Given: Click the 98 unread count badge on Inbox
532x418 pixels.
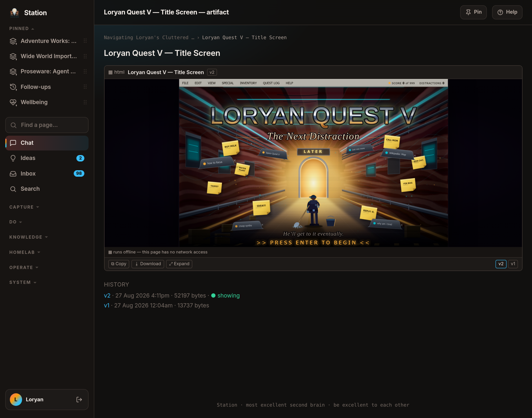Looking at the screenshot, I should (79, 174).
